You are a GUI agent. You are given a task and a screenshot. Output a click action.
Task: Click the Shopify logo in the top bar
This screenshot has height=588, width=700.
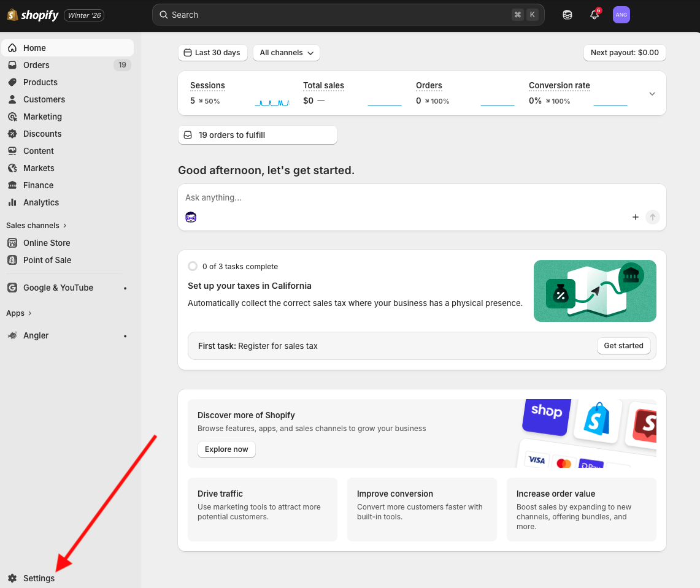(x=33, y=15)
